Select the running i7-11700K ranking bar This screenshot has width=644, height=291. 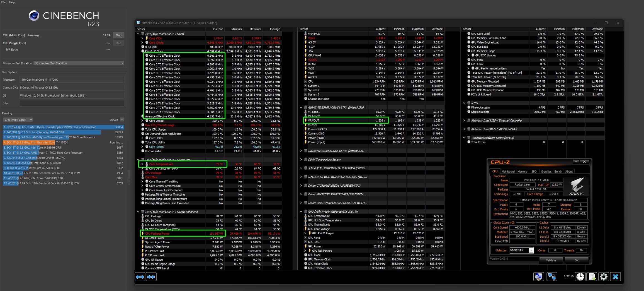63,142
